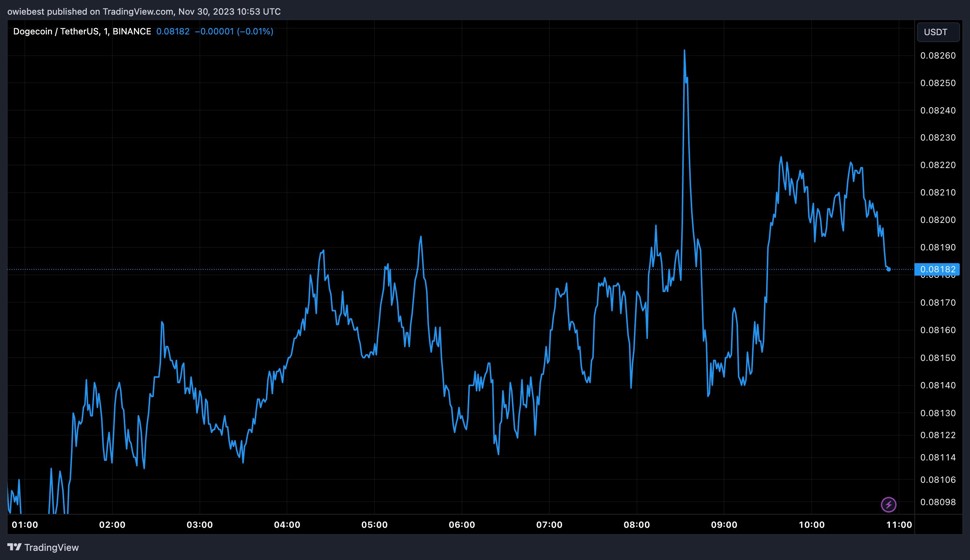Click the blue dot at line end

888,269
